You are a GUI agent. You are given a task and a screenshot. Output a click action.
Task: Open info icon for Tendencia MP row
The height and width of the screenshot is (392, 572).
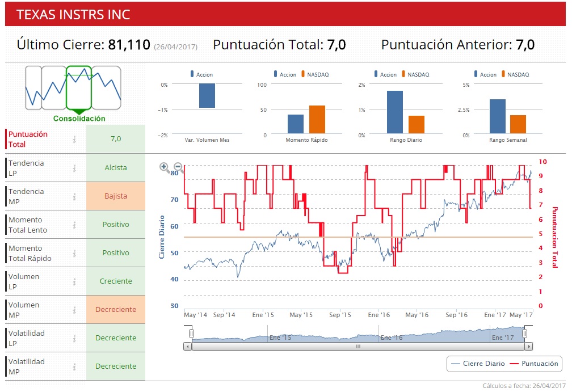coord(74,196)
